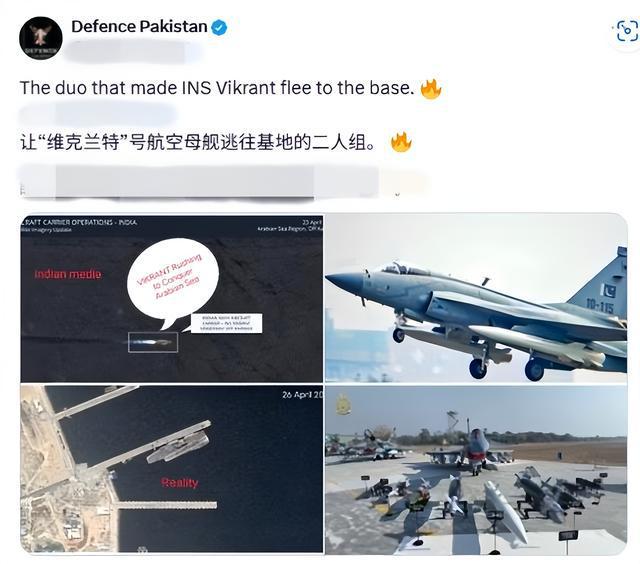Click the '26 April' date stamp
This screenshot has height=564, width=640.
click(302, 395)
